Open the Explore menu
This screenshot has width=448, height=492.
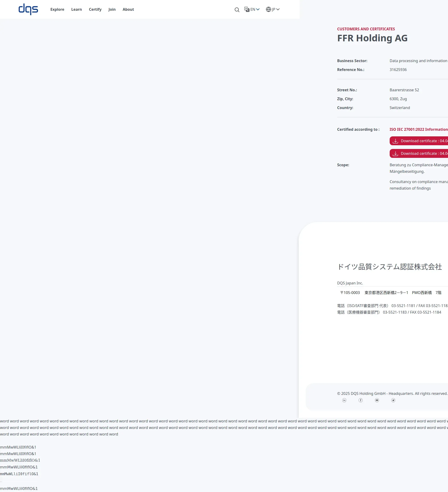click(57, 9)
